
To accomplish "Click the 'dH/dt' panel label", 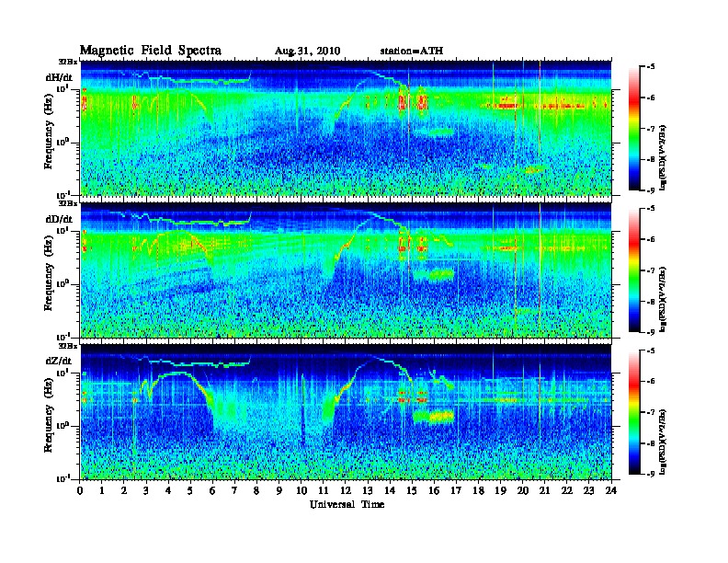I will point(59,77).
